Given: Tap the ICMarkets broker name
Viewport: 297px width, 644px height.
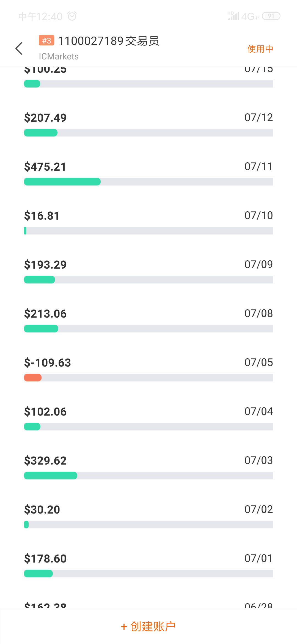Looking at the screenshot, I should coord(59,56).
